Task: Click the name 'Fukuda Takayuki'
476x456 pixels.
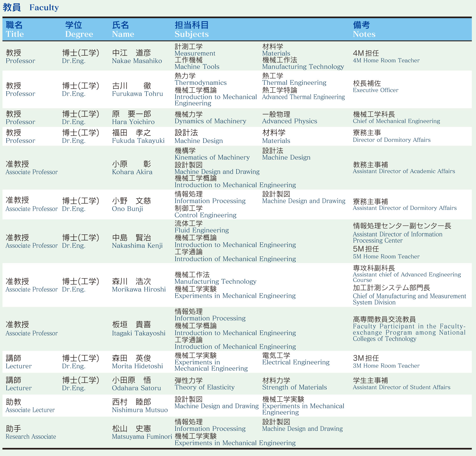Action: [x=138, y=141]
